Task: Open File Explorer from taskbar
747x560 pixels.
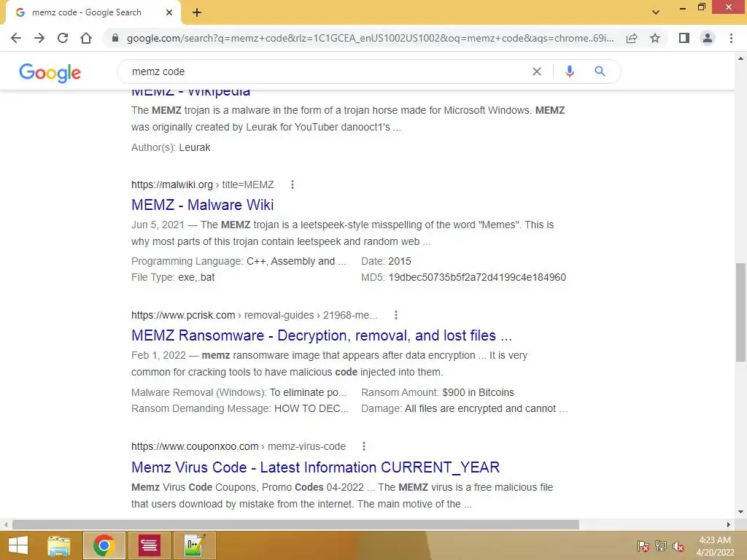Action: [59, 545]
